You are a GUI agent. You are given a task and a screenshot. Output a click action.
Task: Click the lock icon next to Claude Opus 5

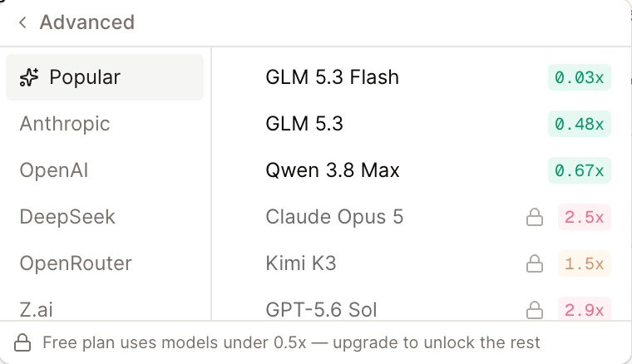(535, 217)
